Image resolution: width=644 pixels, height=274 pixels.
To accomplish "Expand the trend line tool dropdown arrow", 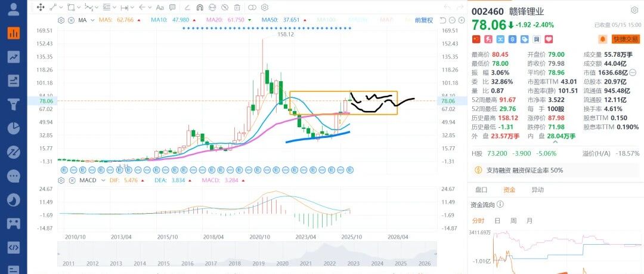I will pos(61,7).
